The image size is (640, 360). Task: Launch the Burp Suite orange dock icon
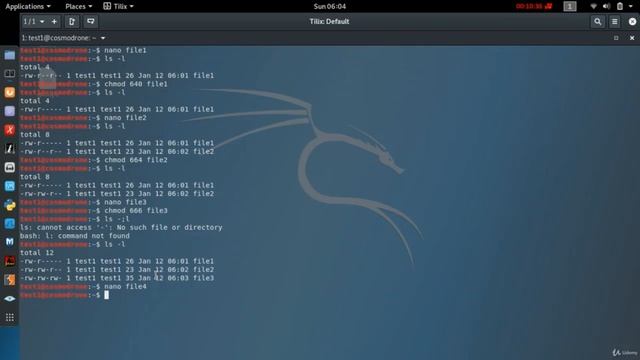pos(10,92)
